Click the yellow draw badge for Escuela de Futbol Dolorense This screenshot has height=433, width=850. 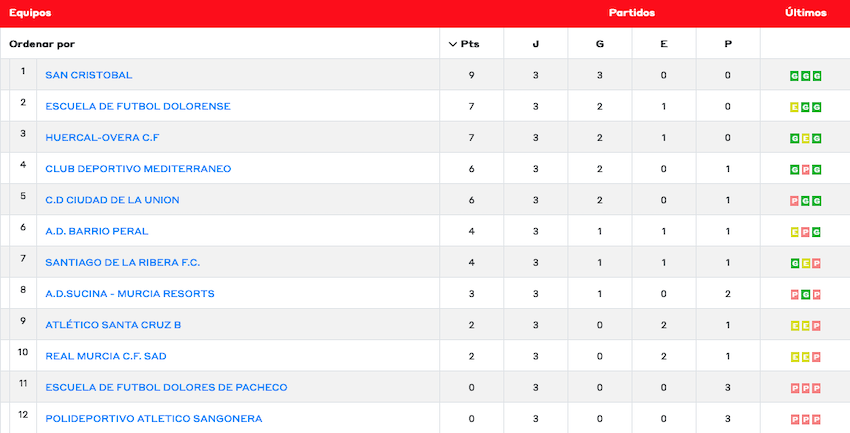(794, 107)
